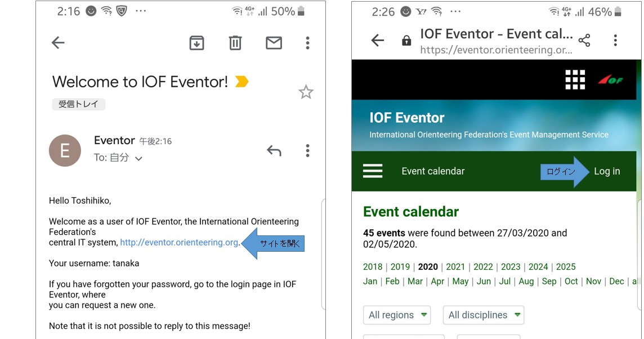Archive the Welcome to IOF Eventor email
Screen dimensions: 644x339
point(196,42)
